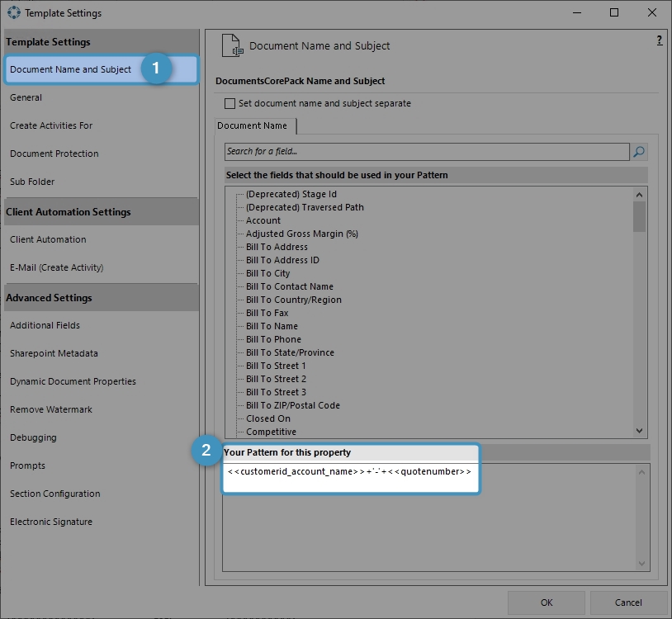Open the Prompts settings
This screenshot has height=619, width=672.
pos(27,465)
